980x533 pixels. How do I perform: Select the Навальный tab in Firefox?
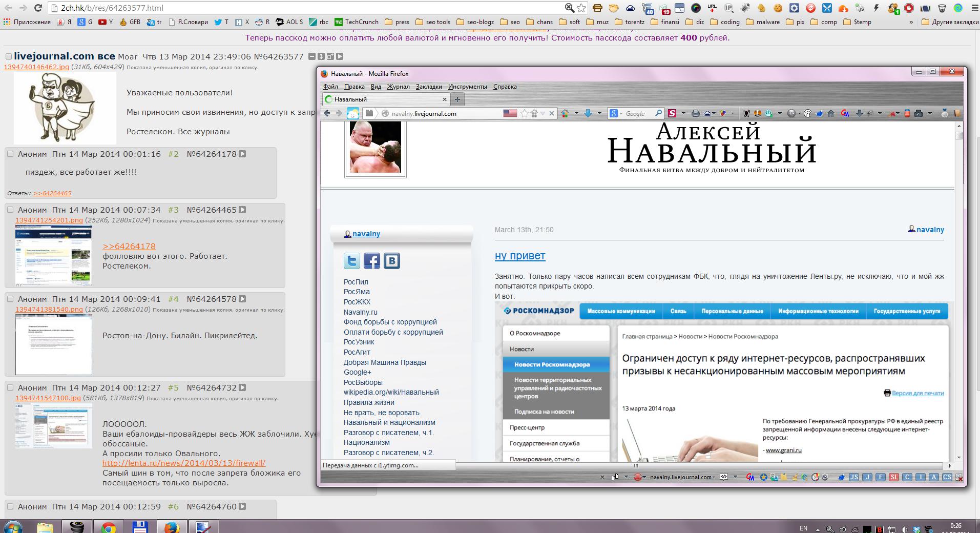click(x=386, y=99)
